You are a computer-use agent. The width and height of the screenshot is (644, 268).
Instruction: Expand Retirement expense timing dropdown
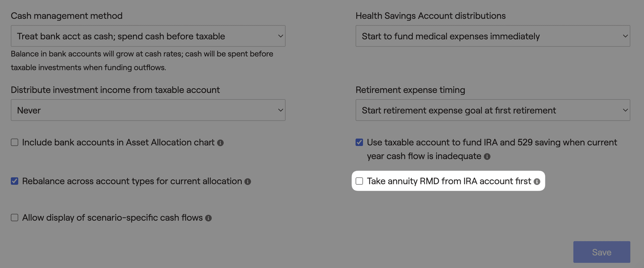pyautogui.click(x=493, y=110)
